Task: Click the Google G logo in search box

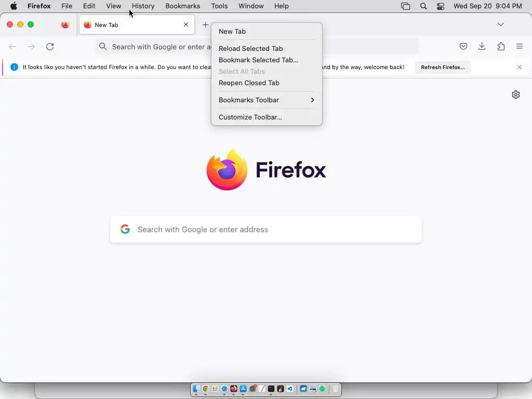Action: 125,229
